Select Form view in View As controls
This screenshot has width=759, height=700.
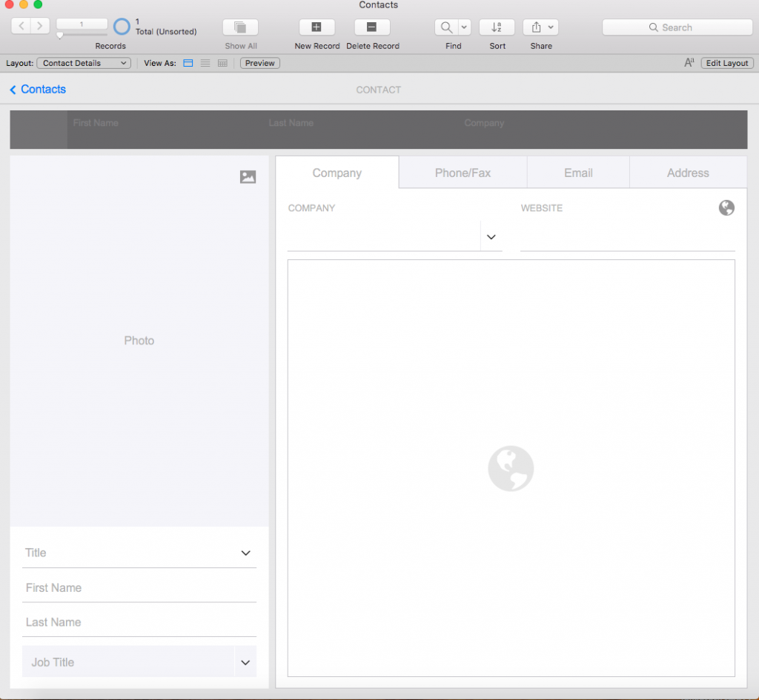point(188,63)
